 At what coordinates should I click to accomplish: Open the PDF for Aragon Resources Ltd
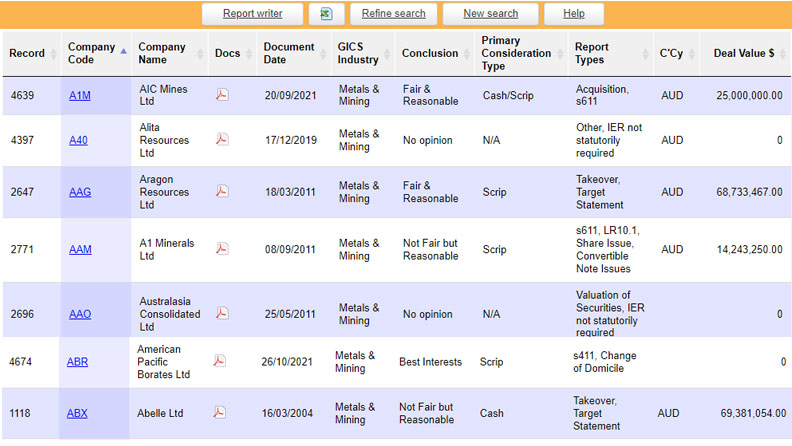pos(222,192)
